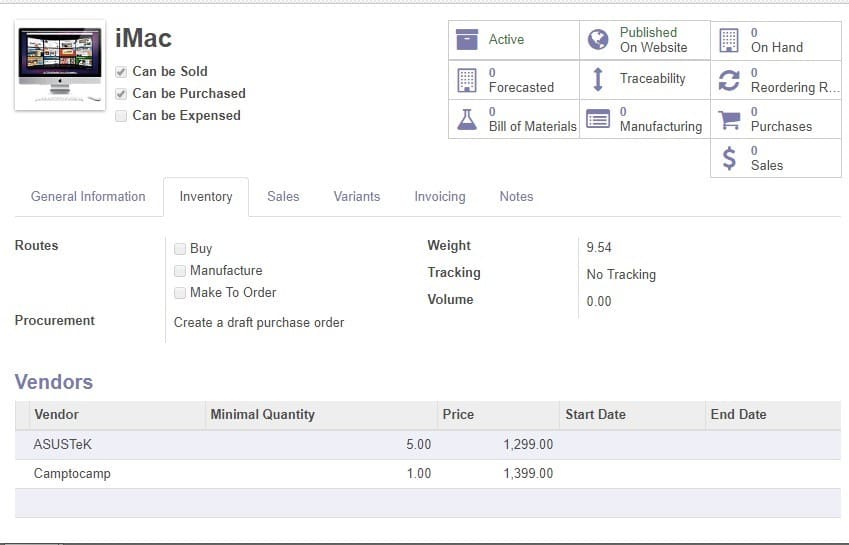Click the Active status label
Screen dimensions: 849x545
point(506,40)
